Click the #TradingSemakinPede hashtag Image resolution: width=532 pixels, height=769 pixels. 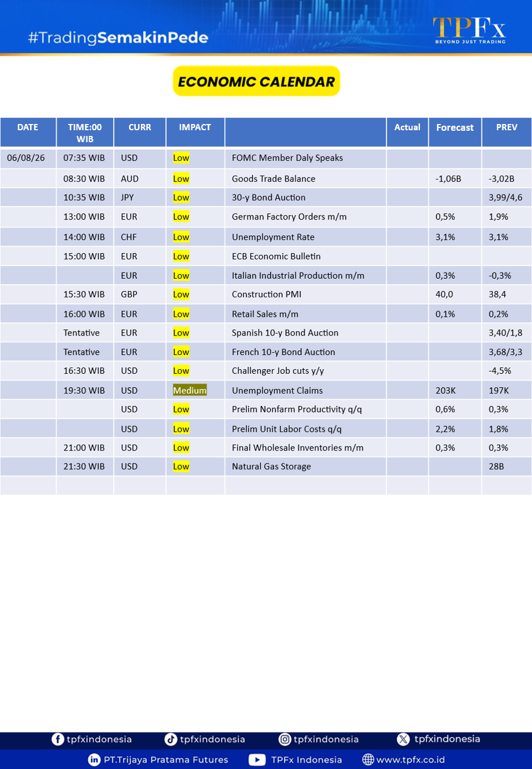118,38
